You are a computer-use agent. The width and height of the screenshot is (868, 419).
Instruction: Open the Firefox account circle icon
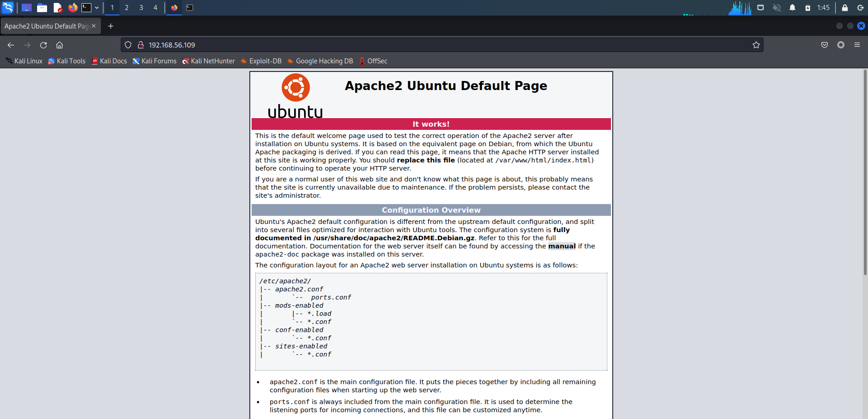coord(841,45)
